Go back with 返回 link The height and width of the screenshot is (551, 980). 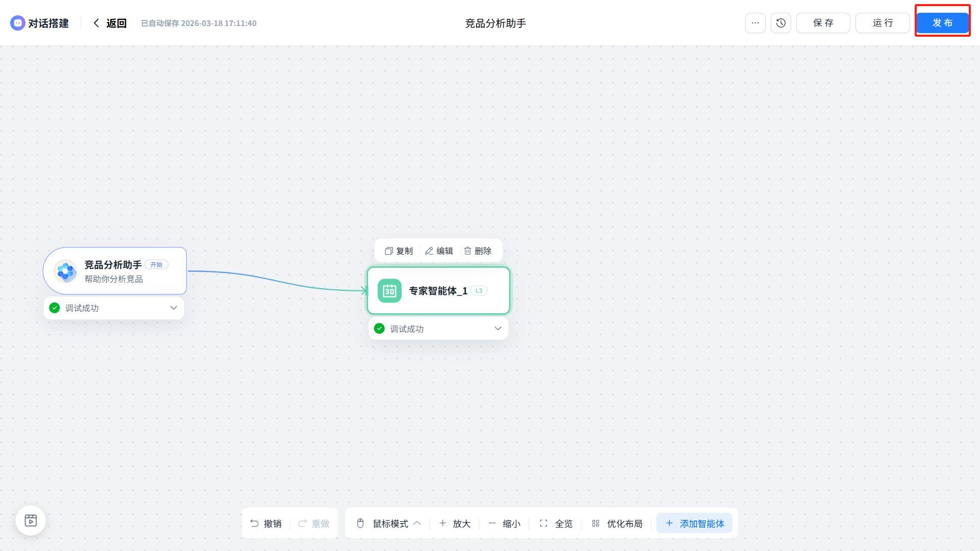(110, 23)
